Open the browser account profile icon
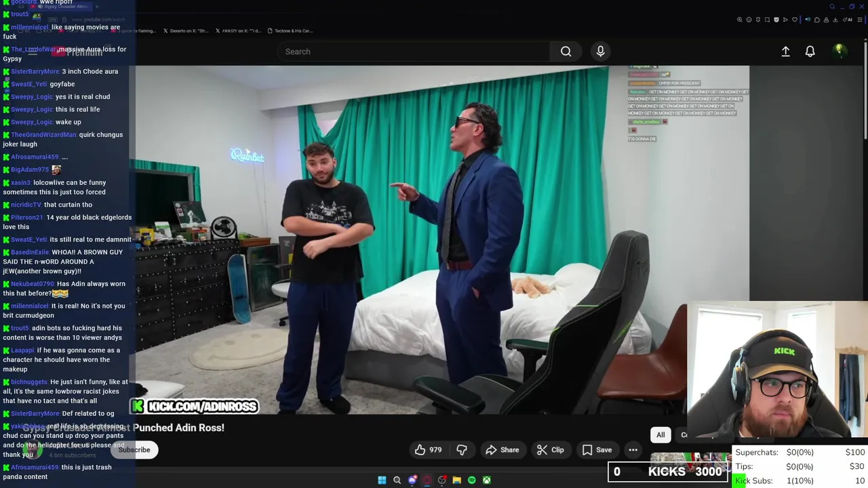The height and width of the screenshot is (488, 868). click(x=826, y=20)
